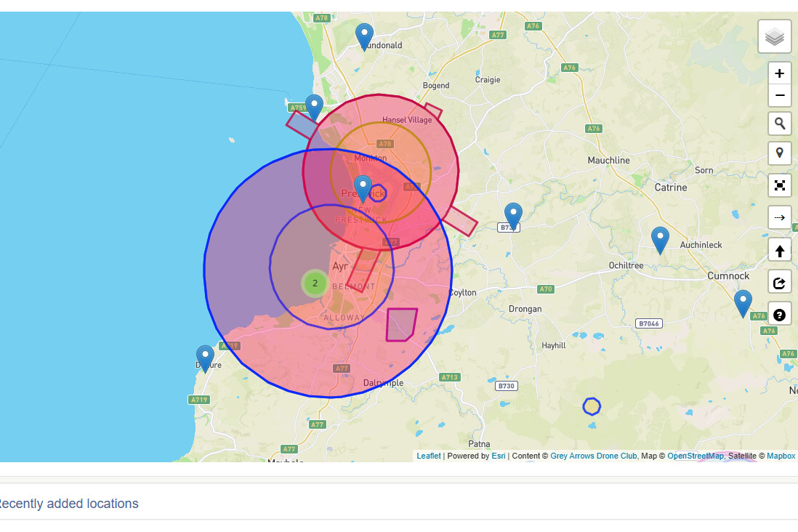The width and height of the screenshot is (798, 532).
Task: Follow the OpenStreetMap attribution link
Action: pyautogui.click(x=696, y=456)
